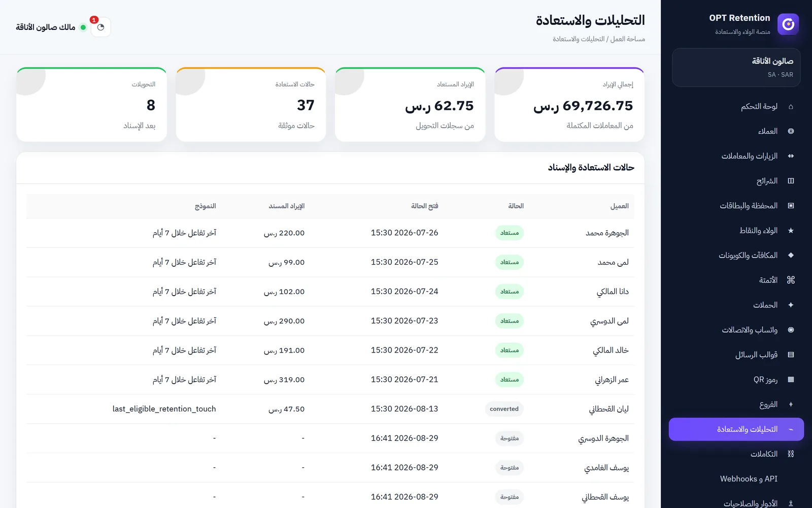Click the pin icon beside الفروع

791,404
